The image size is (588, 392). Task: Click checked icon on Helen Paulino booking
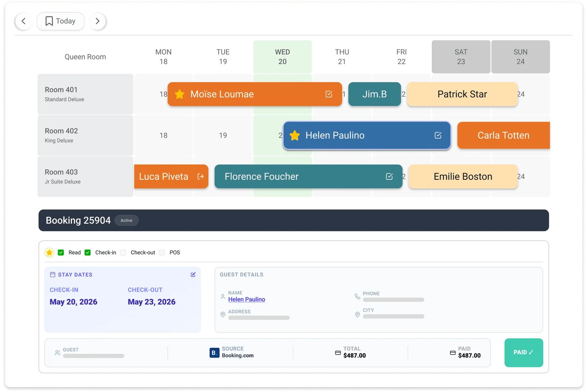(438, 135)
